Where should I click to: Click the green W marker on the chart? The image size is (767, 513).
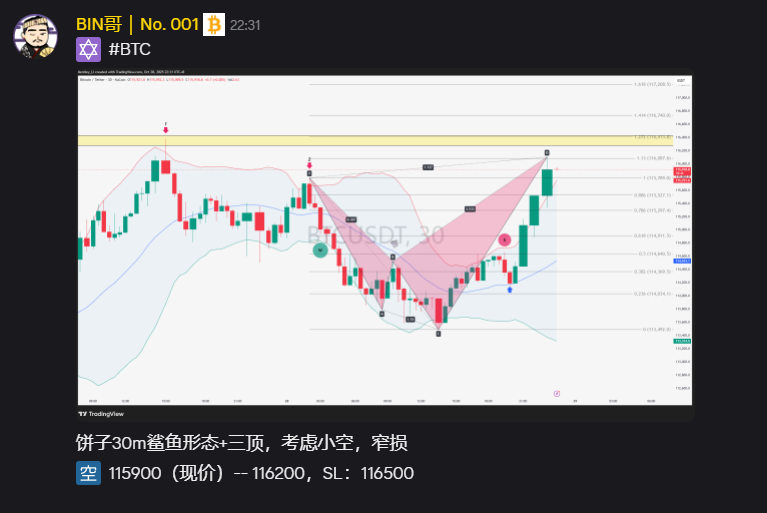pos(320,250)
